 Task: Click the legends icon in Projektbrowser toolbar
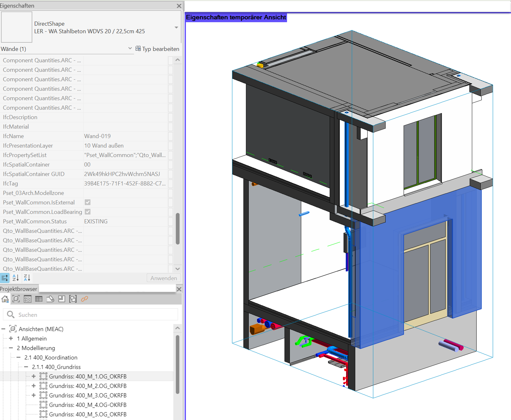(27, 299)
